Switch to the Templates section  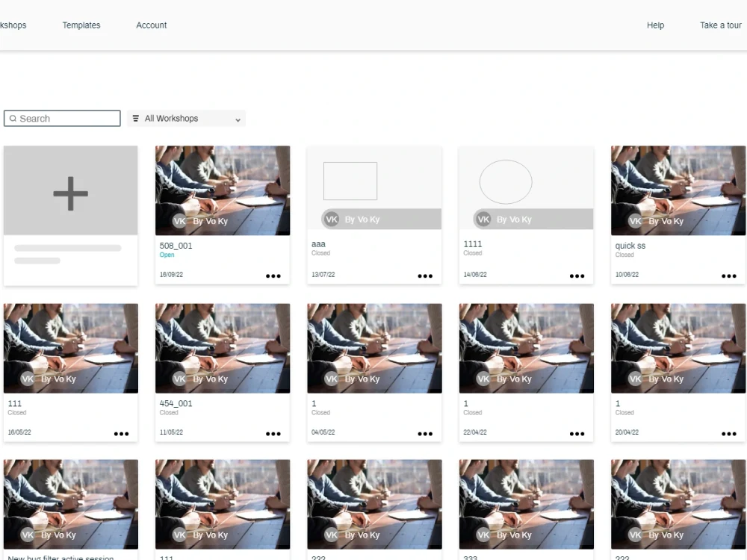81,25
